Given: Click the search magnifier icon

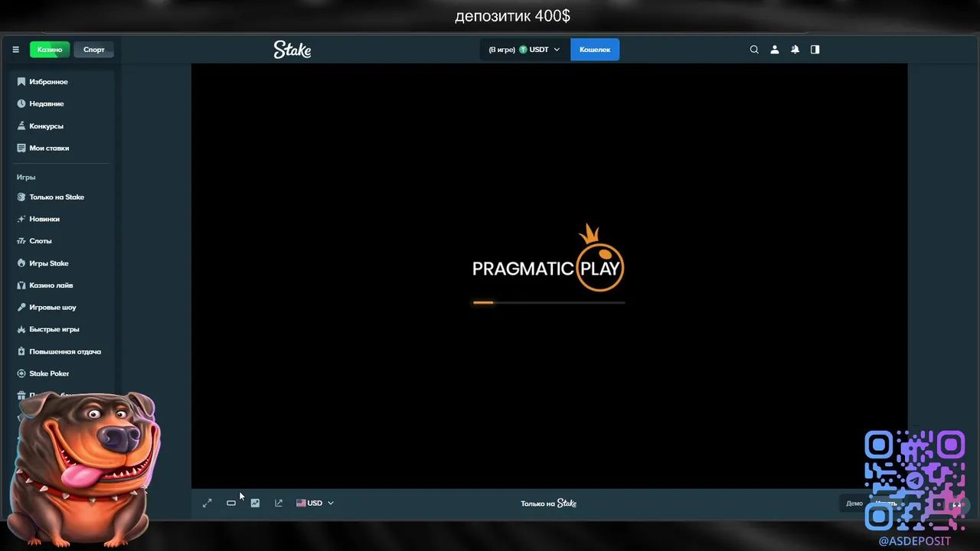Looking at the screenshot, I should click(754, 50).
